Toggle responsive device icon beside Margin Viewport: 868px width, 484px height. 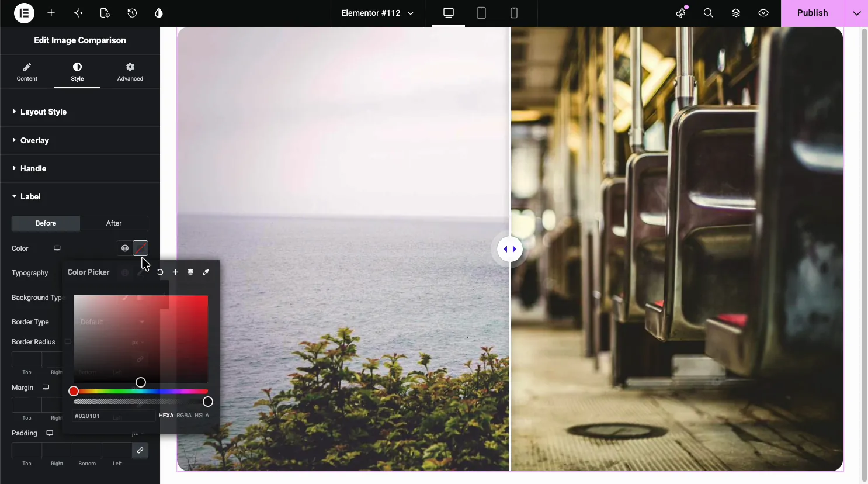pyautogui.click(x=46, y=388)
